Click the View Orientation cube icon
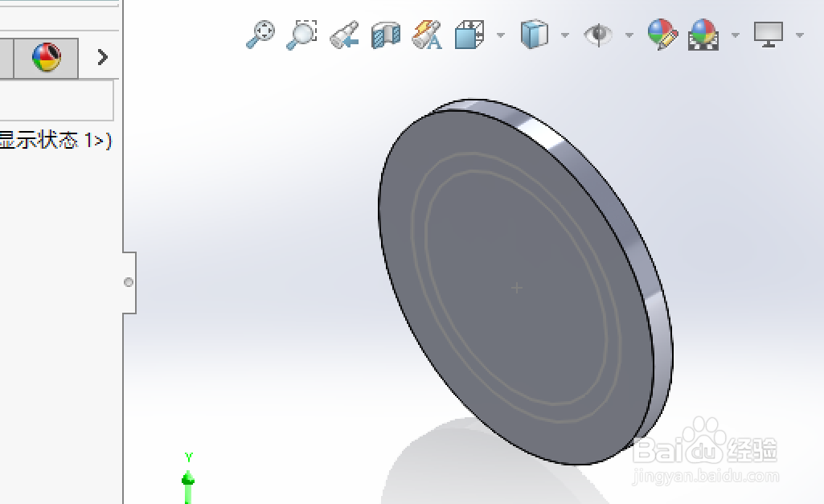This screenshot has width=824, height=504. click(469, 35)
